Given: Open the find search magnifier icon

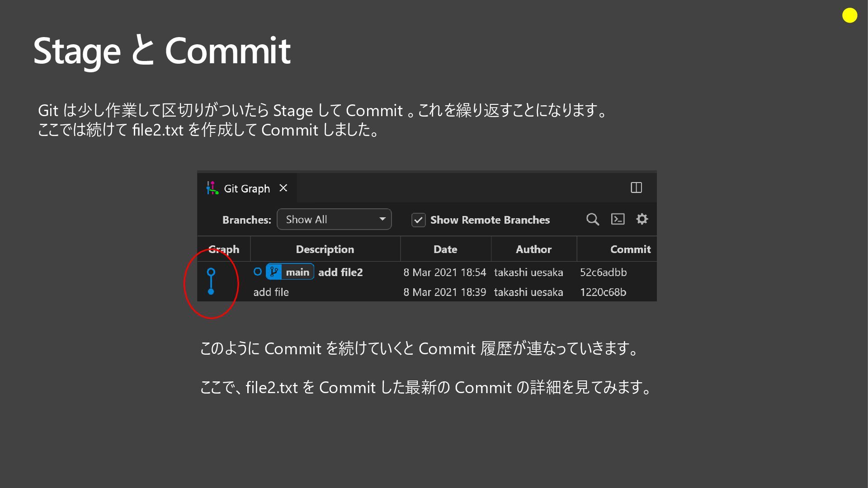Looking at the screenshot, I should tap(592, 220).
